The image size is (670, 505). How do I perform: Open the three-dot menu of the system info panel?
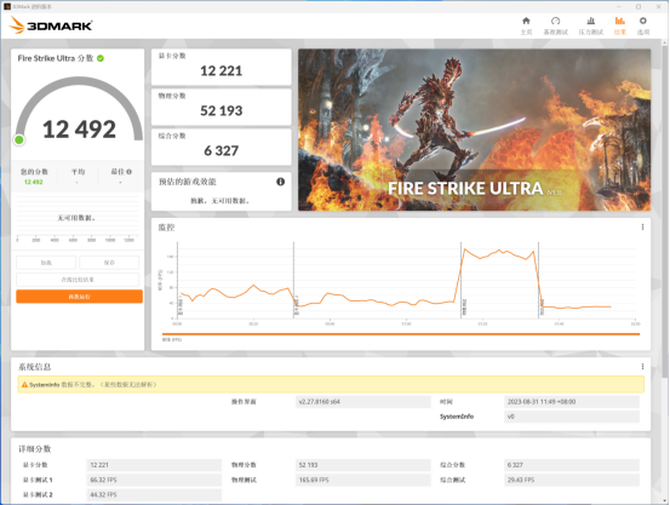pyautogui.click(x=642, y=367)
